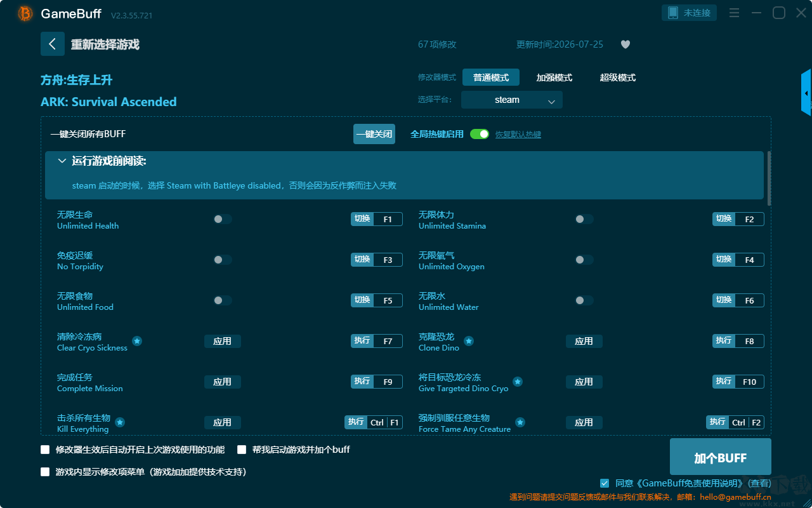
Task: Click star icon beside Clear Cryo Sickness
Action: click(137, 341)
